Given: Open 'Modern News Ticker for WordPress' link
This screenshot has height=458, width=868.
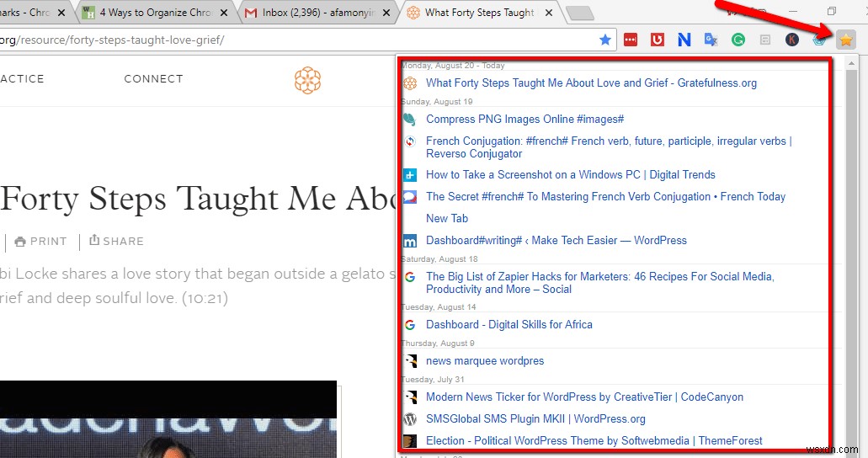Looking at the screenshot, I should pos(584,397).
